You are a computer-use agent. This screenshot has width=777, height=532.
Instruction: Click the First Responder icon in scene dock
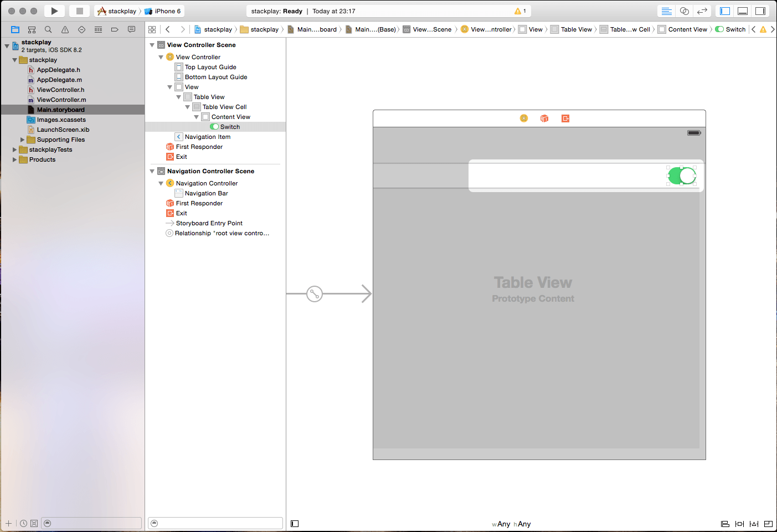tap(544, 118)
